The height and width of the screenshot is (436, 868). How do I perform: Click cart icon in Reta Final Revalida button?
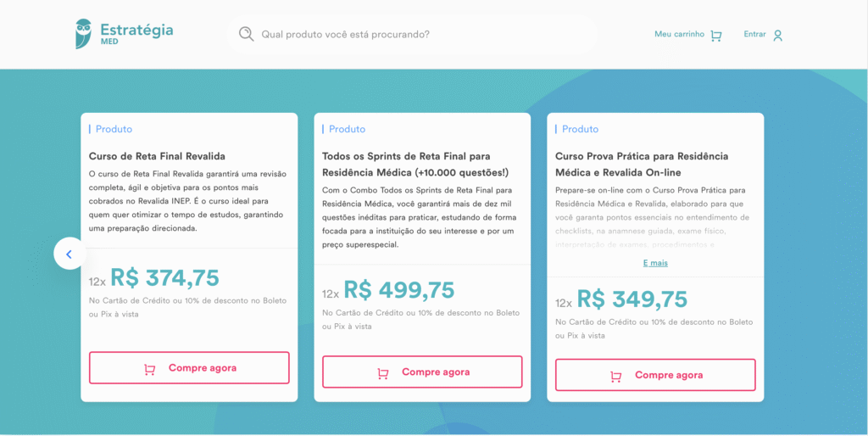pyautogui.click(x=150, y=369)
